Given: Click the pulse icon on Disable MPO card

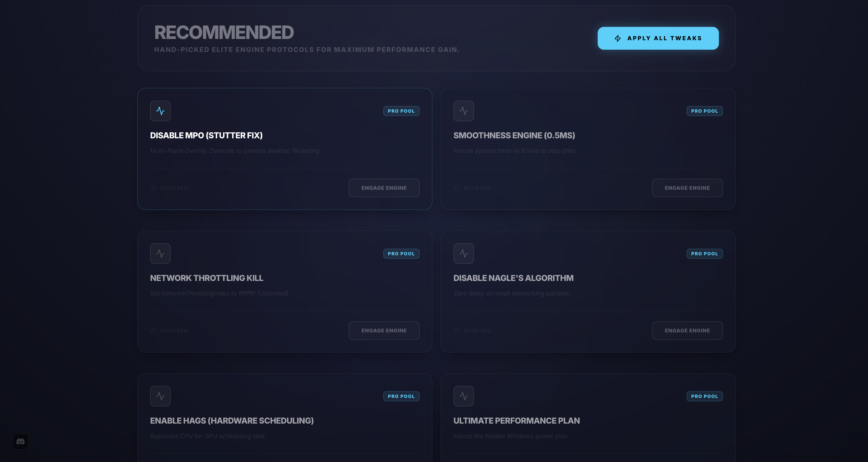Looking at the screenshot, I should click(160, 111).
